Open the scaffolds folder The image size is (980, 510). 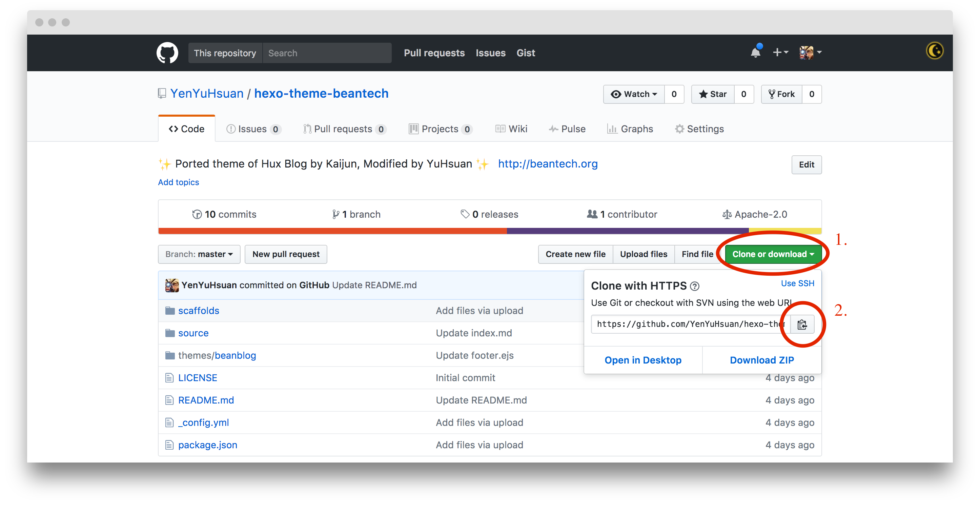(x=199, y=311)
